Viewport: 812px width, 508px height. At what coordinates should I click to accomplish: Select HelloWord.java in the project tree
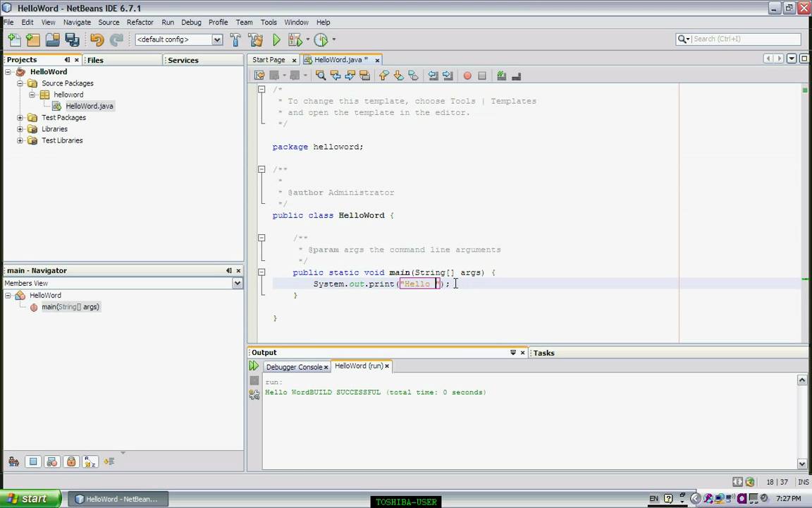(x=89, y=107)
